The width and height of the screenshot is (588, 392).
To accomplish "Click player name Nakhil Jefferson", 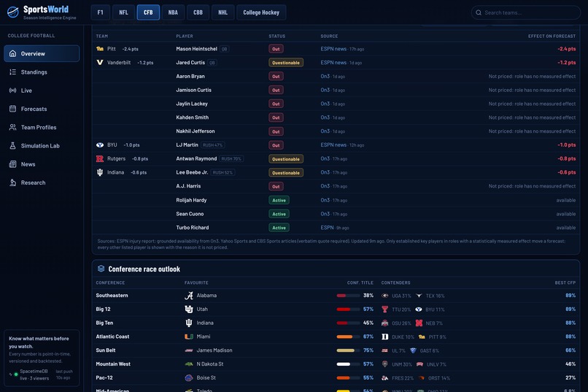I will point(196,131).
